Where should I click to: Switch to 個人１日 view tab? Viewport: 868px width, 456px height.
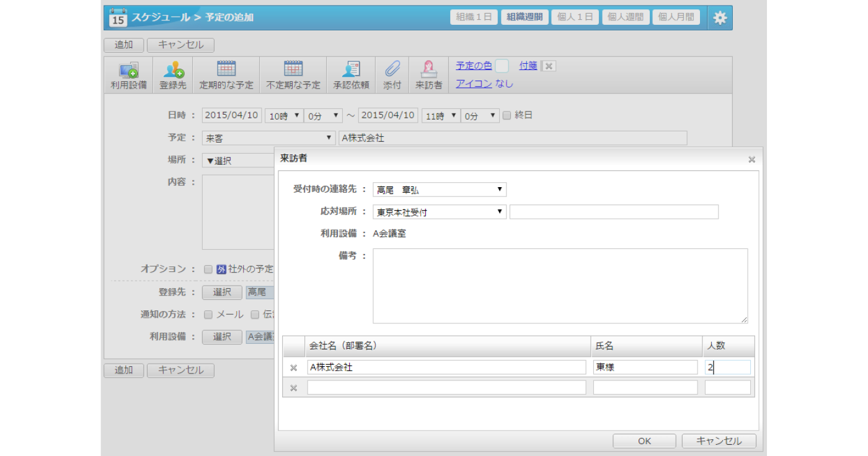[575, 17]
